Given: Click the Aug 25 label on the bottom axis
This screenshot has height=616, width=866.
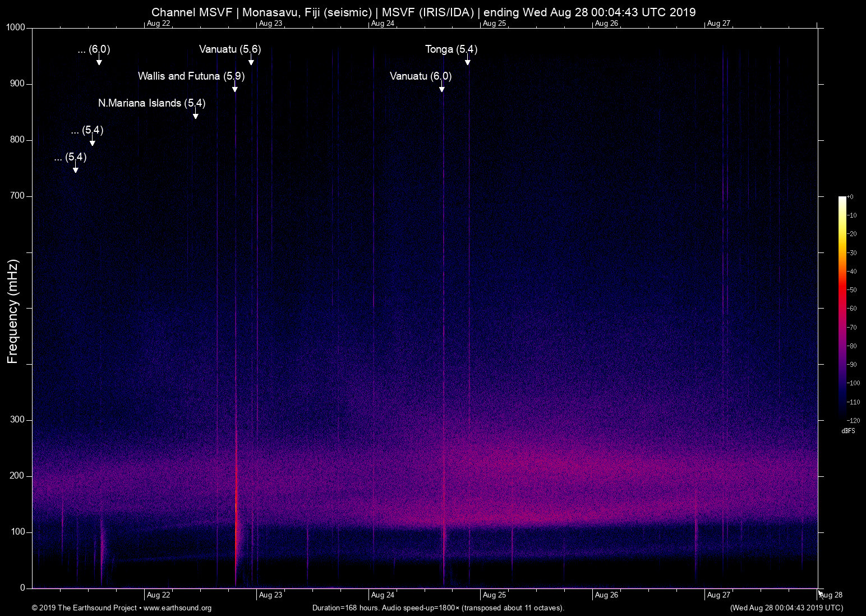Looking at the screenshot, I should pos(494,595).
